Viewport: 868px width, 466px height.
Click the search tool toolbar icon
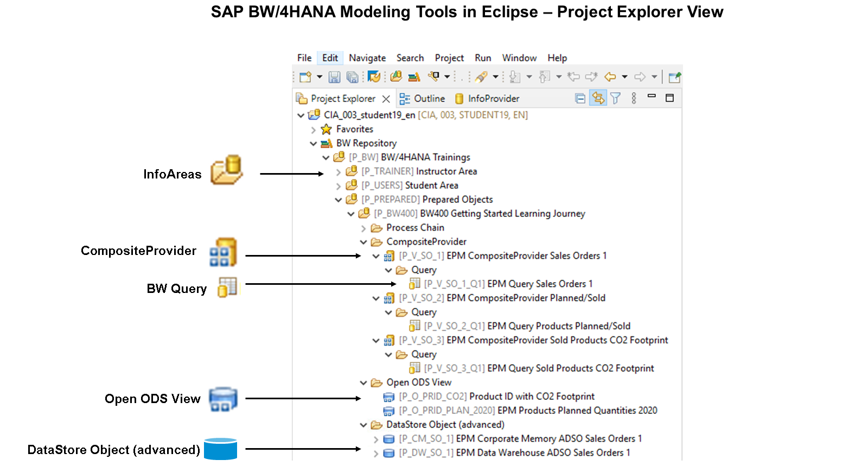tap(433, 77)
